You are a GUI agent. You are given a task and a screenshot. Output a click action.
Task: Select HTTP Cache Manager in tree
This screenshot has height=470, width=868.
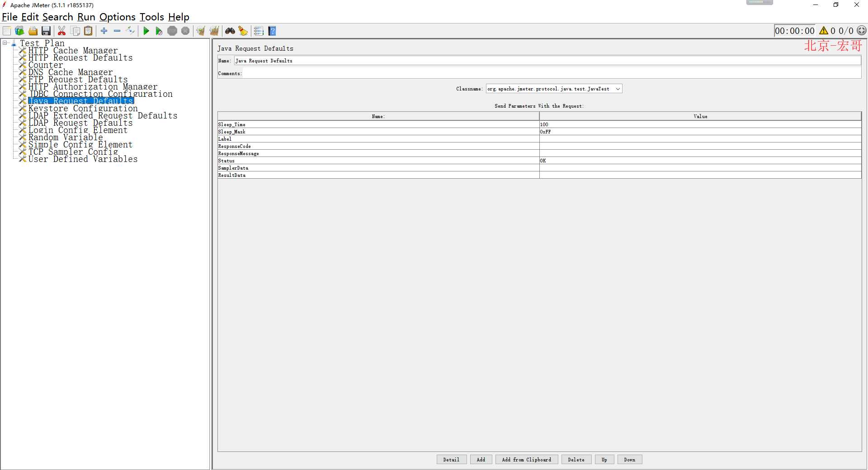click(x=73, y=51)
